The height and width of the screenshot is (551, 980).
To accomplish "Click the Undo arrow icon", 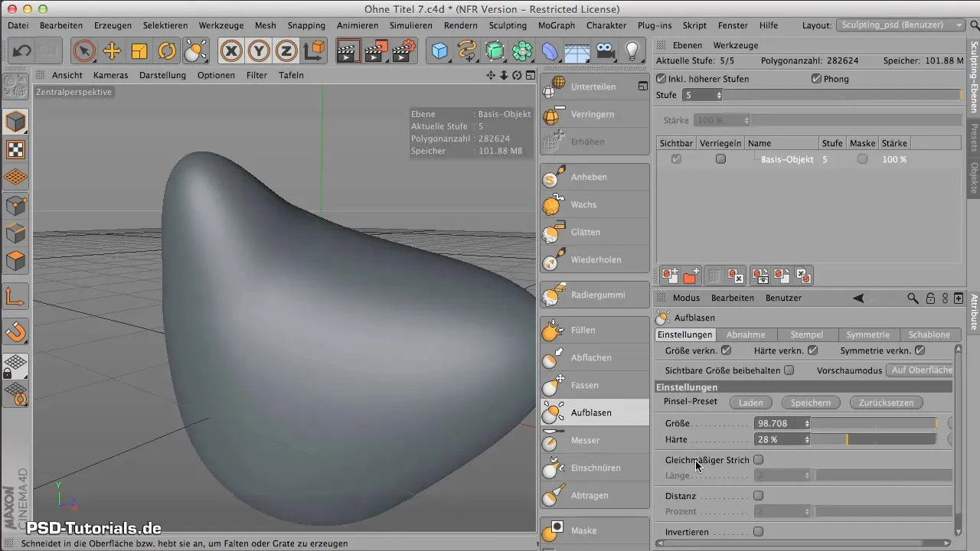I will (22, 51).
